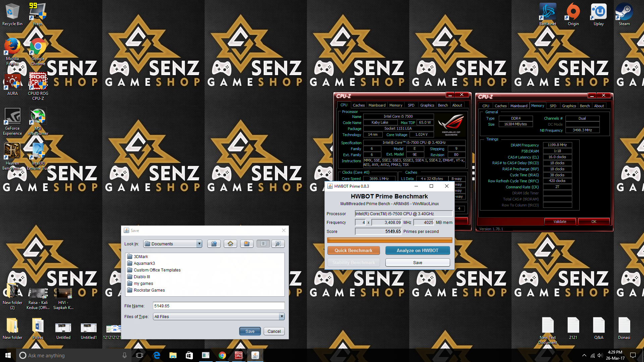Open the Windows Start menu
Screen dimensions: 644x362
point(8,355)
